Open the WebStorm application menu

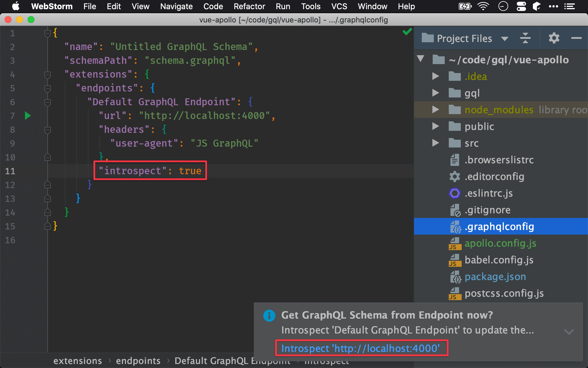point(52,6)
